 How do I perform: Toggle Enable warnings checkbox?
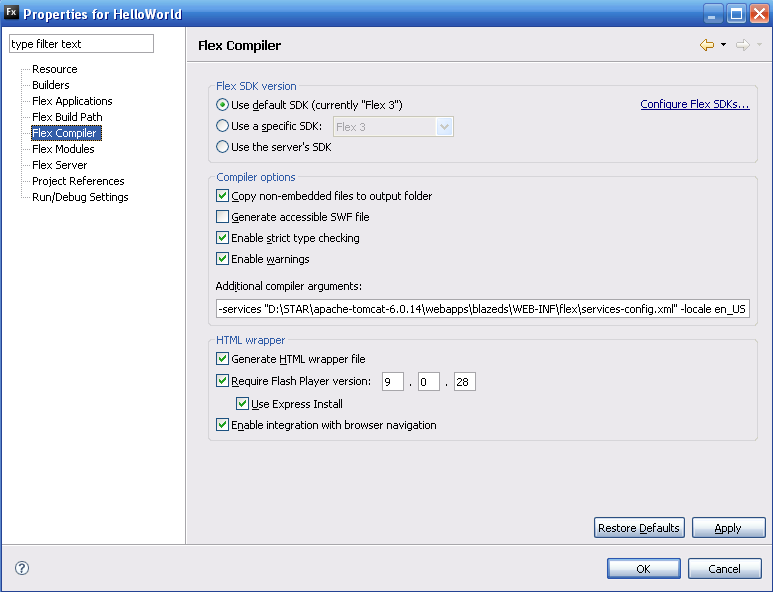pos(222,259)
